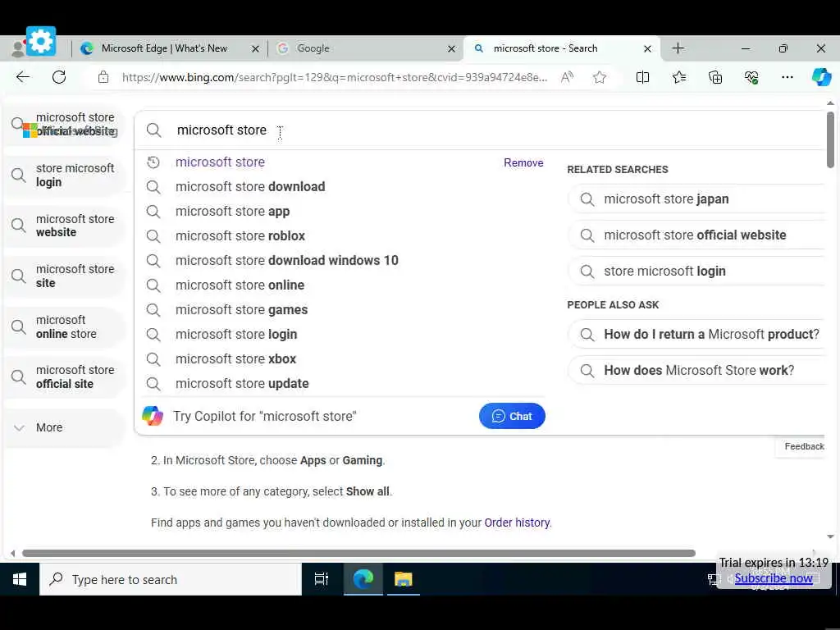Open How does Microsoft Store work?

[696, 370]
